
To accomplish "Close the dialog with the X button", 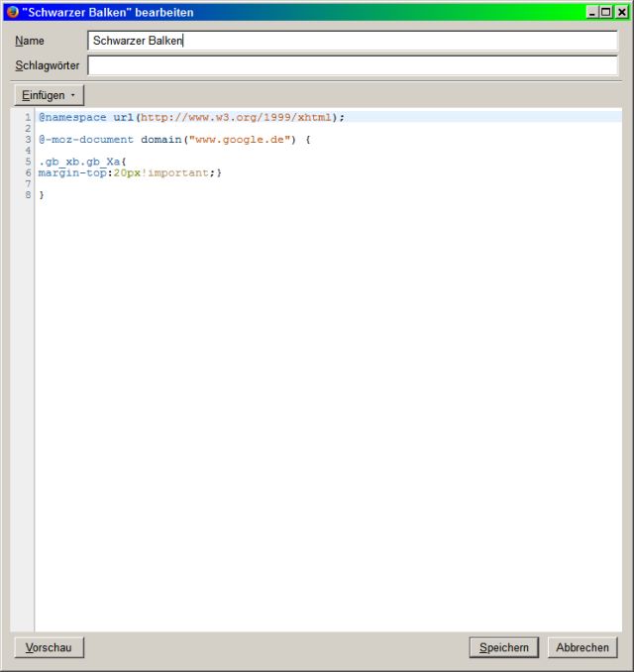I will (621, 12).
